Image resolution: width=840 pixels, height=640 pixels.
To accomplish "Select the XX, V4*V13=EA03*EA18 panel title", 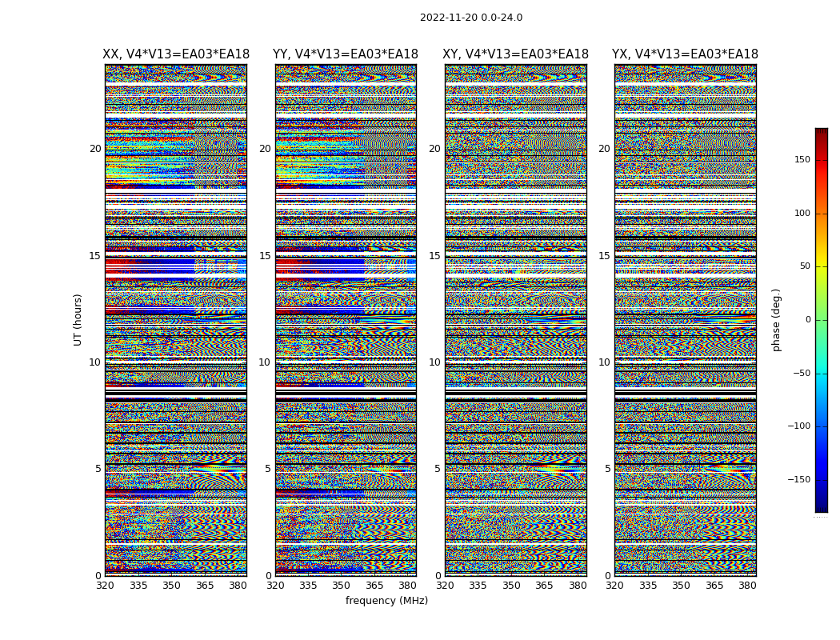I will 176,54.
